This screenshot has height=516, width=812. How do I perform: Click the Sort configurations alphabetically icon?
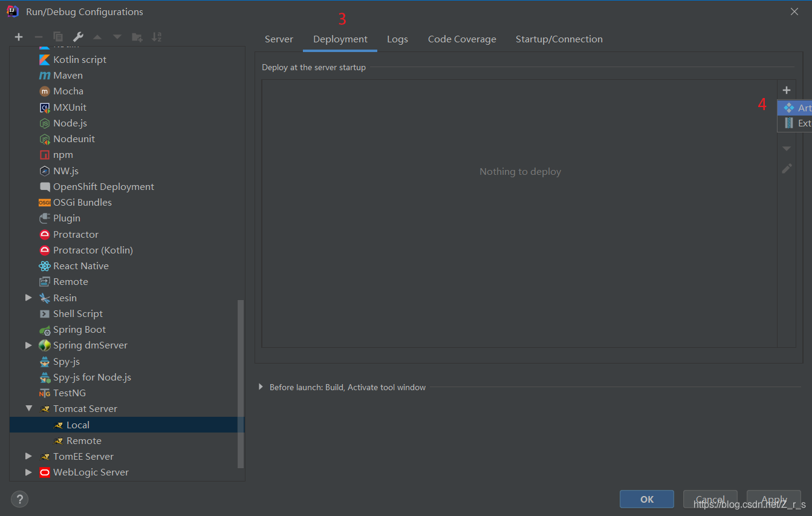click(x=157, y=37)
